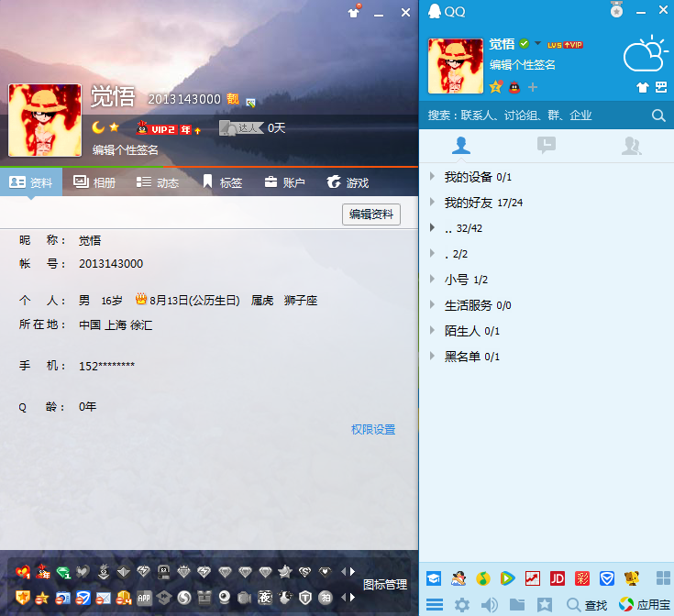Add an app with plus icon by Qzone
The width and height of the screenshot is (674, 616).
tap(533, 87)
